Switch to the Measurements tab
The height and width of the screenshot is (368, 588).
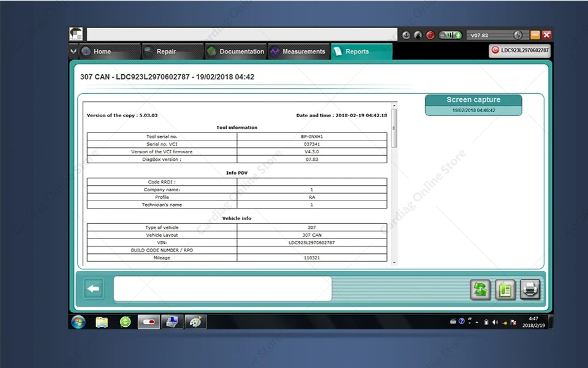(298, 52)
